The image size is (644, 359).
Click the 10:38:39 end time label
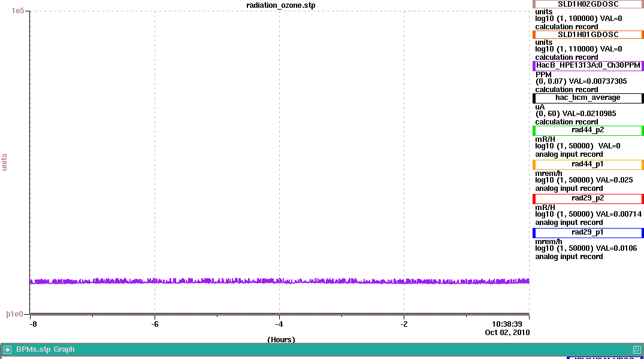coord(507,324)
